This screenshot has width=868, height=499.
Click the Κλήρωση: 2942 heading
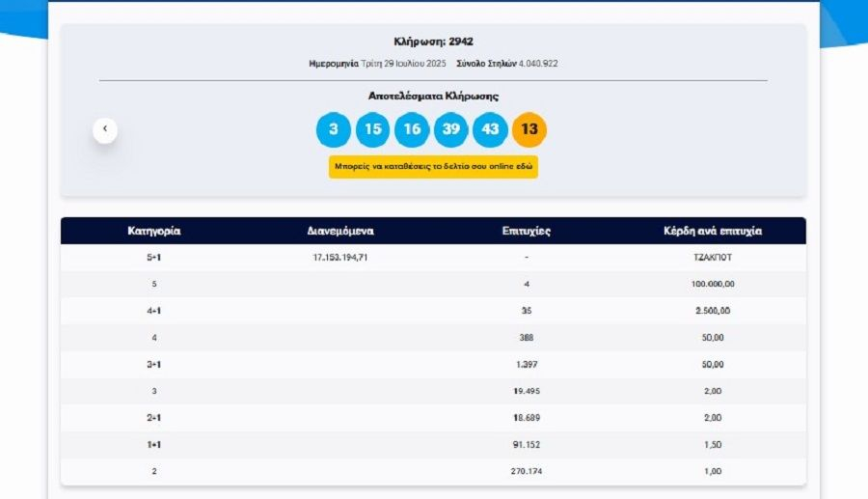click(433, 42)
